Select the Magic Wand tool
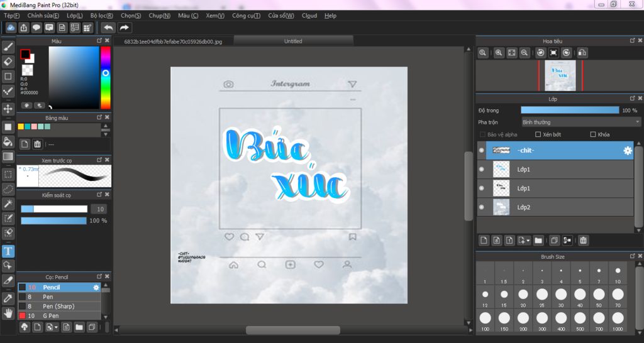 click(8, 204)
